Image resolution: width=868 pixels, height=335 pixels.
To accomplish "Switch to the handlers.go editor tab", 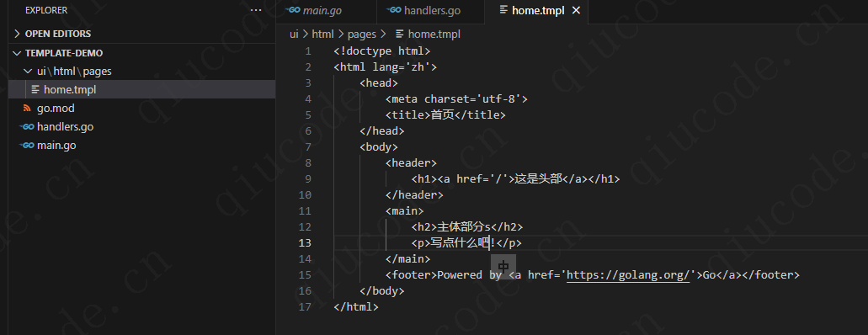I will [430, 10].
